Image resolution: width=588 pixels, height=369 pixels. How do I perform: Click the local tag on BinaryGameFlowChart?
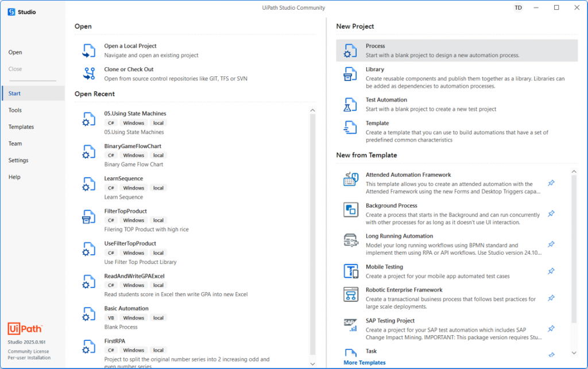coord(158,155)
